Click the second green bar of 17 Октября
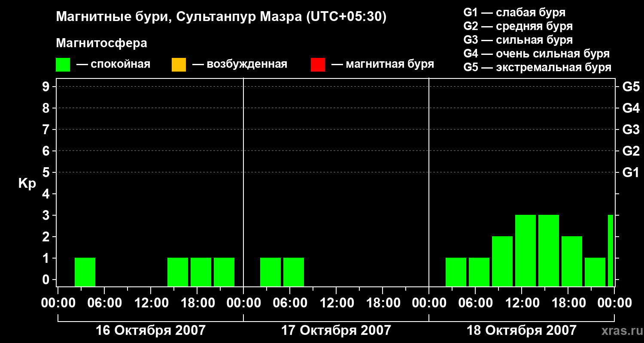This screenshot has width=644, height=343. tap(294, 272)
